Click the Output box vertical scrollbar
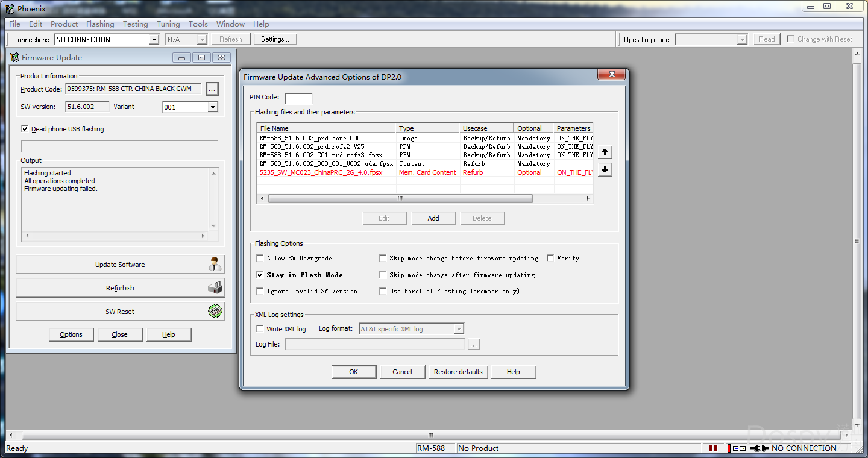This screenshot has height=458, width=868. (x=213, y=199)
